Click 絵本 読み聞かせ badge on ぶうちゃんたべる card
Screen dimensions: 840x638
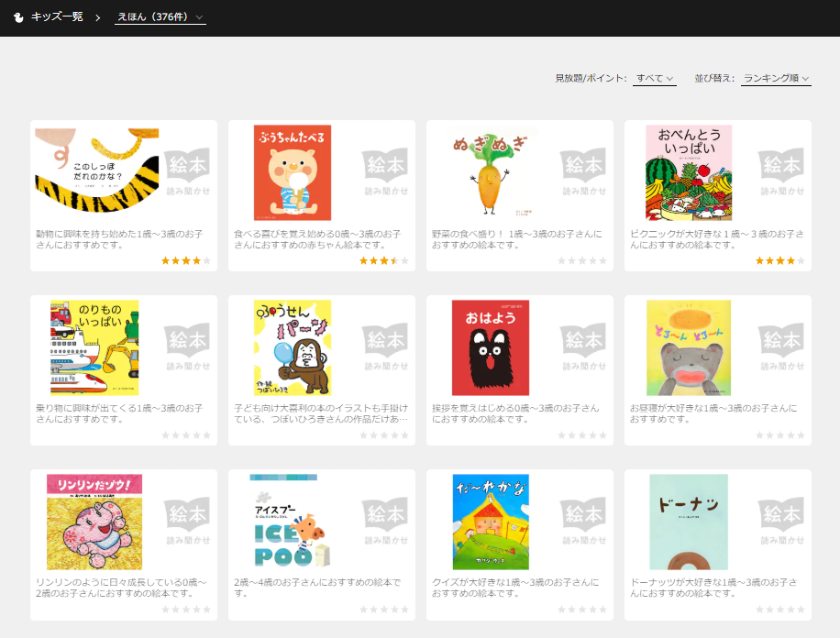click(386, 172)
